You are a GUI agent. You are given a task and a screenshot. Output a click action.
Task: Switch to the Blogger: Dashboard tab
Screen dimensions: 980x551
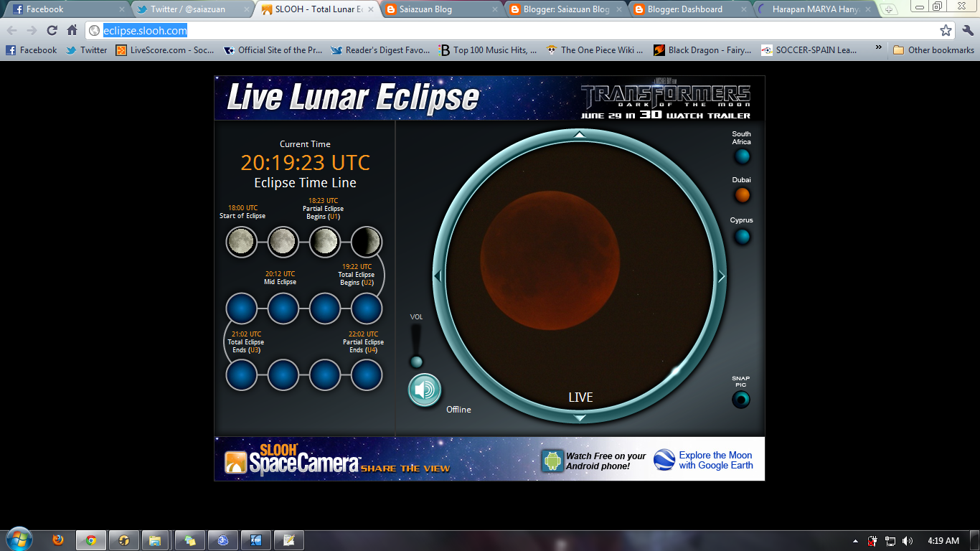(x=690, y=9)
